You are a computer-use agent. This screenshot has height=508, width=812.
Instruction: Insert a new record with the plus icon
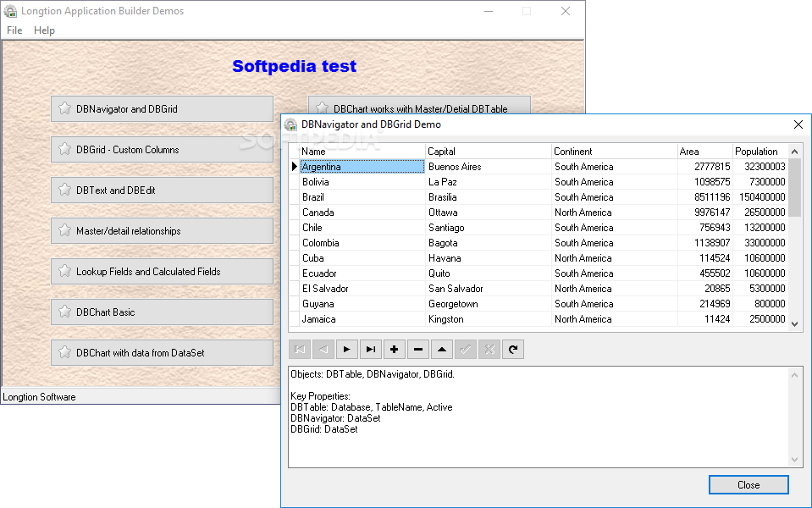click(x=395, y=349)
